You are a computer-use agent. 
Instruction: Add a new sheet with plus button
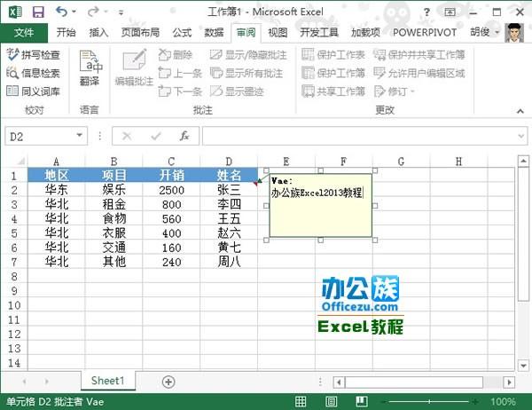[x=168, y=382]
